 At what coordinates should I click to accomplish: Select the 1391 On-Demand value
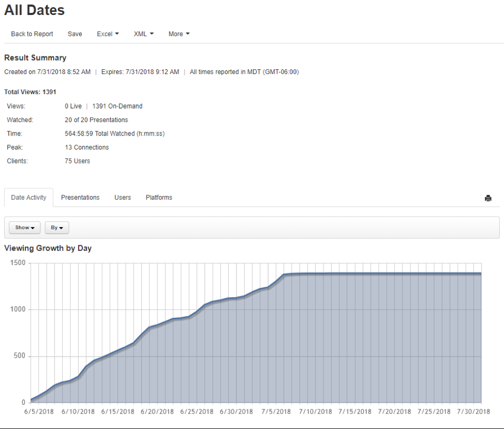tap(117, 106)
